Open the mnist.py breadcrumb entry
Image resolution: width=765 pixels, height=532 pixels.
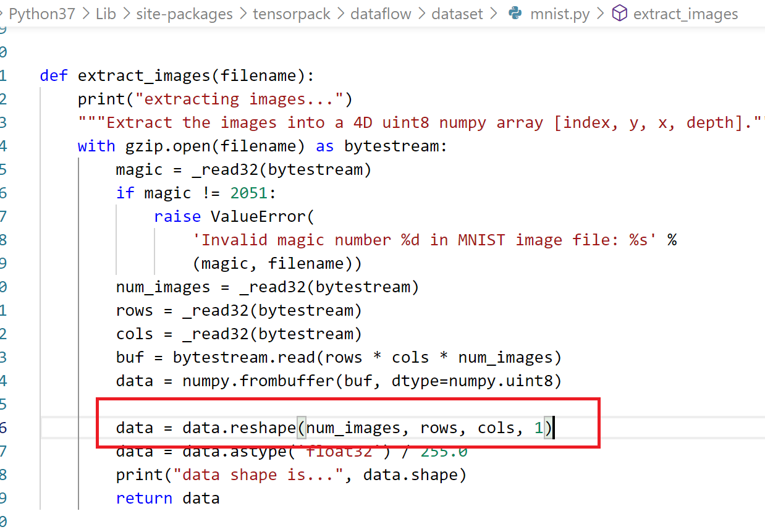pyautogui.click(x=559, y=14)
